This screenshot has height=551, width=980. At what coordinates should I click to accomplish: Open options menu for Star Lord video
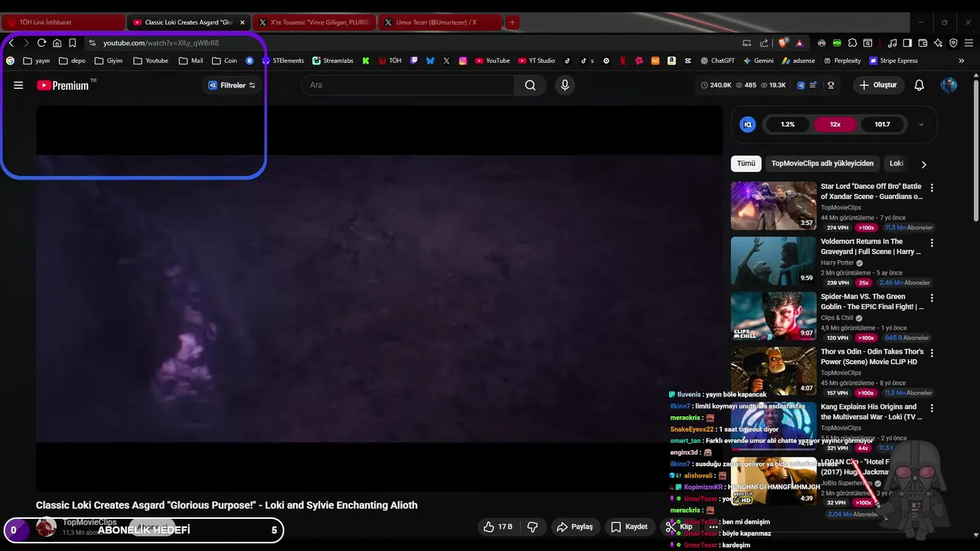(x=932, y=187)
